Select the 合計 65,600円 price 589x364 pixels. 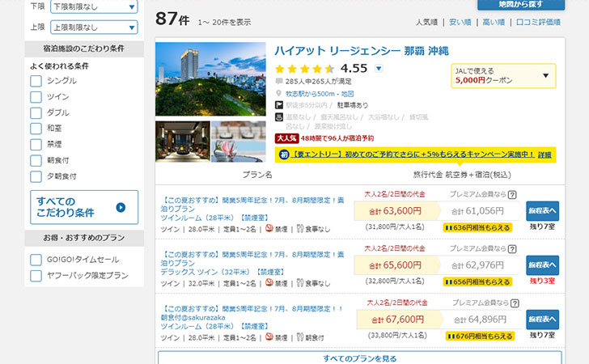click(395, 265)
